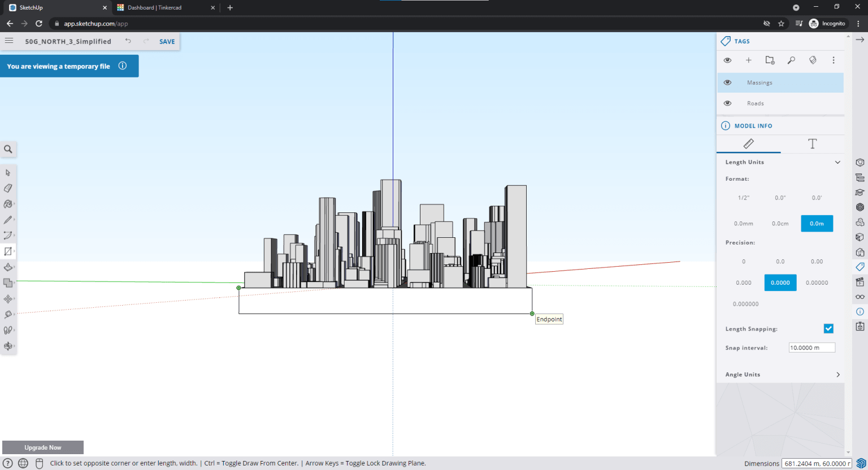Image resolution: width=868 pixels, height=470 pixels.
Task: Set precision to 0.00000
Action: pyautogui.click(x=817, y=283)
